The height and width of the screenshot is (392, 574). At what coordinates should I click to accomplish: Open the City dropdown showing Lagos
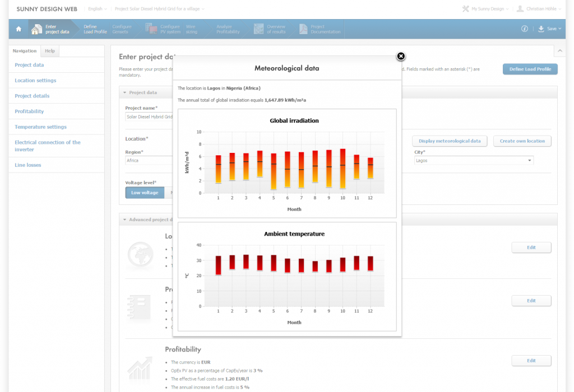click(x=473, y=161)
